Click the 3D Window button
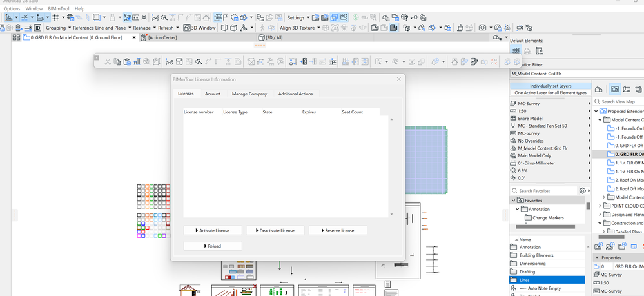644x296 pixels. click(200, 28)
